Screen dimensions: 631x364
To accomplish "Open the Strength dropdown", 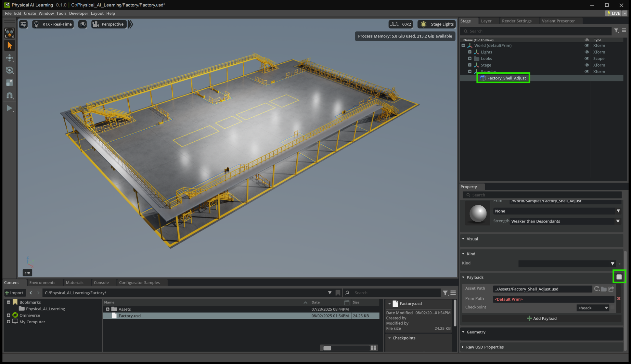I will tap(565, 221).
